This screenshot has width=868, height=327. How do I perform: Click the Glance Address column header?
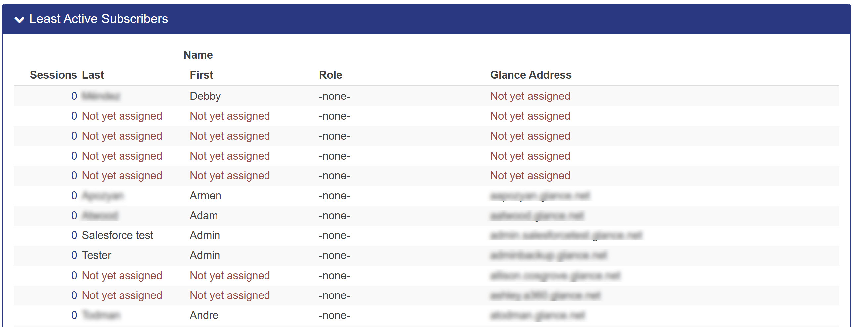click(530, 75)
